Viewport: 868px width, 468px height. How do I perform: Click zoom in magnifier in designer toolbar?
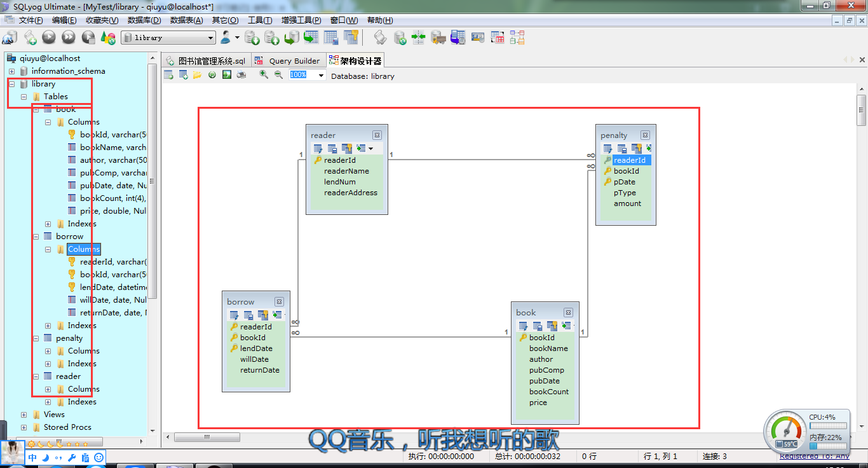pos(264,75)
